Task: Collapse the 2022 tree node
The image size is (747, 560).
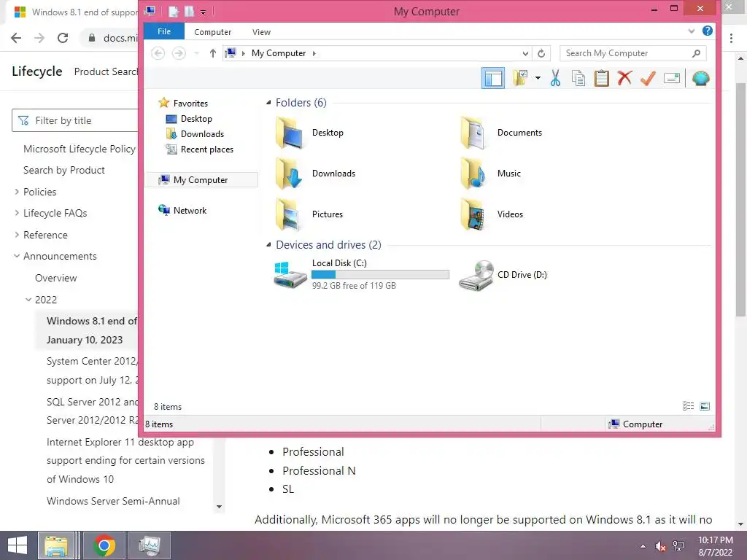Action: coord(28,300)
